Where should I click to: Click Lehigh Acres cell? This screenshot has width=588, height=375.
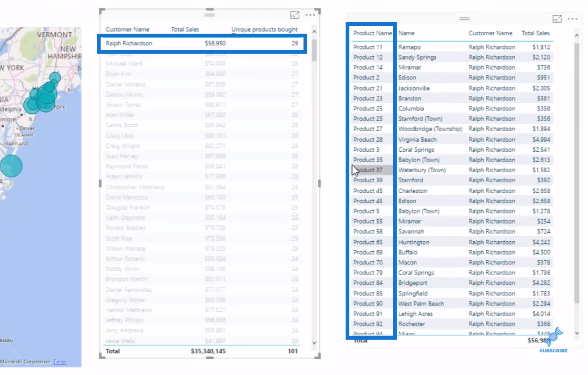[415, 314]
